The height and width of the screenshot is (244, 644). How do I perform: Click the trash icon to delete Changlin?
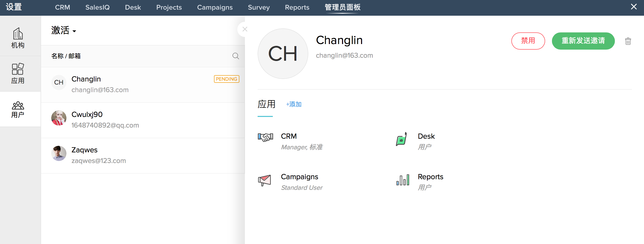click(628, 41)
